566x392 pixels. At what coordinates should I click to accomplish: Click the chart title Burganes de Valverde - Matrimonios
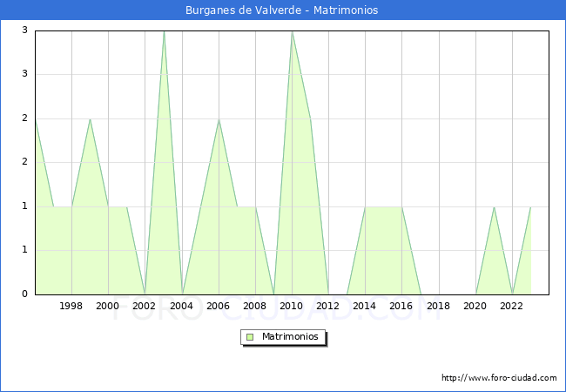click(281, 10)
